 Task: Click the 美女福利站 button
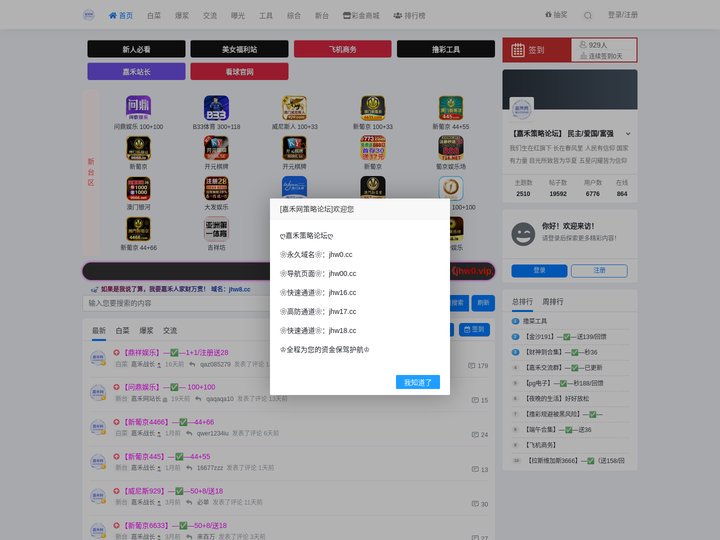239,49
